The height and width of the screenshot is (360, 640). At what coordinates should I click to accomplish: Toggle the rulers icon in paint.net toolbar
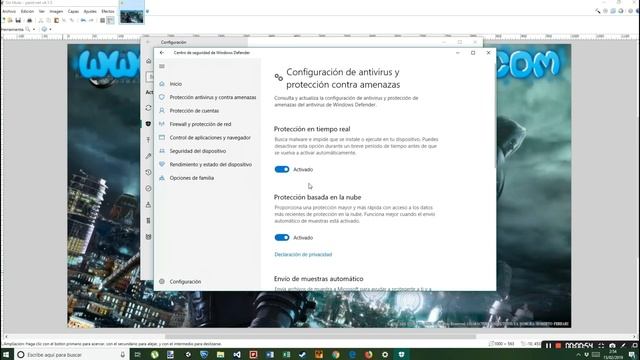[x=110, y=20]
